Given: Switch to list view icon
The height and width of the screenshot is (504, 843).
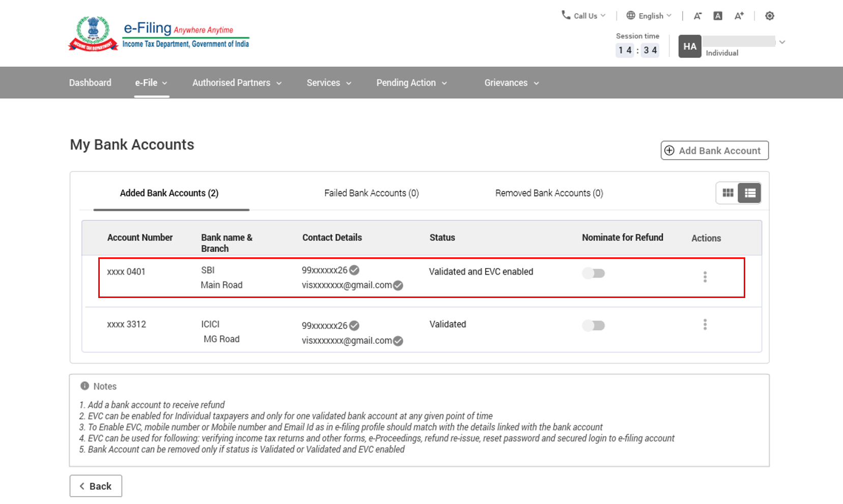Looking at the screenshot, I should [x=750, y=193].
